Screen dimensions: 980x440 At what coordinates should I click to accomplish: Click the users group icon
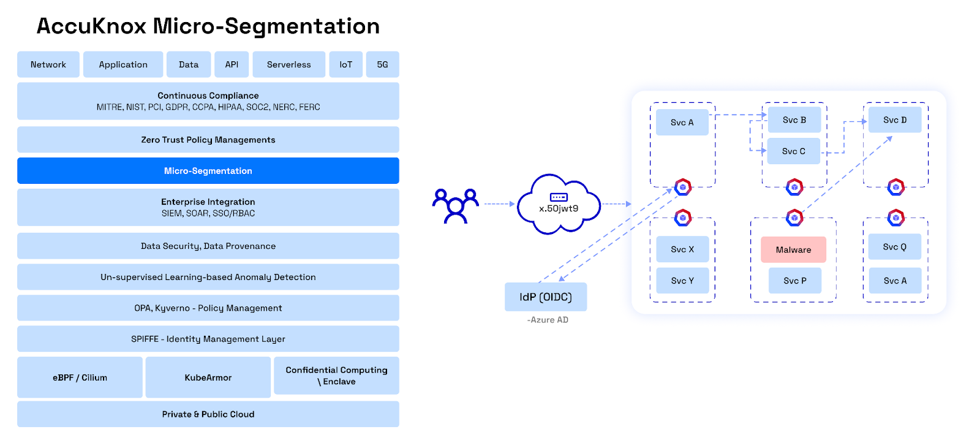click(455, 205)
